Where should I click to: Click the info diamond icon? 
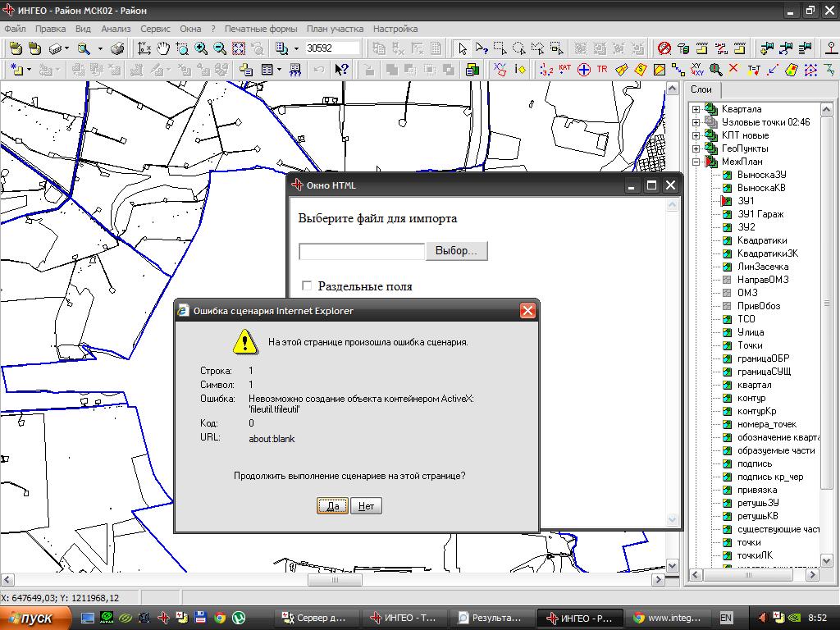[x=519, y=69]
